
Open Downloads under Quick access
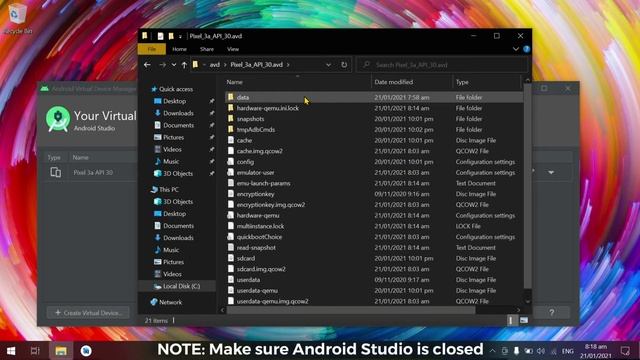click(178, 113)
